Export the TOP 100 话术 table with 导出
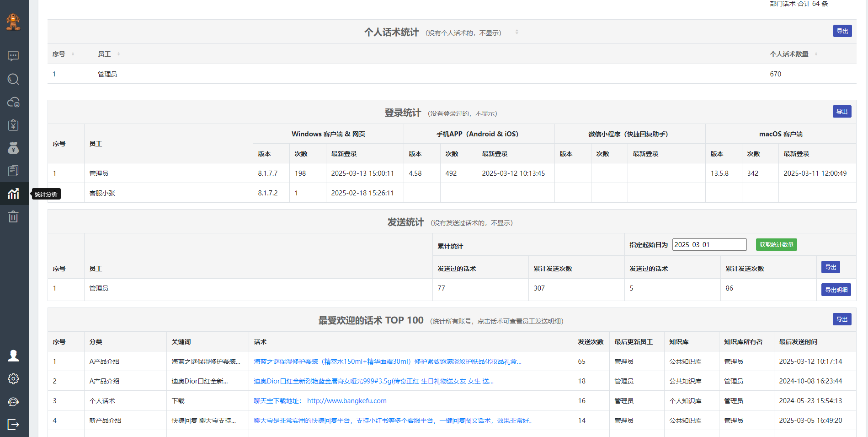 (x=842, y=319)
